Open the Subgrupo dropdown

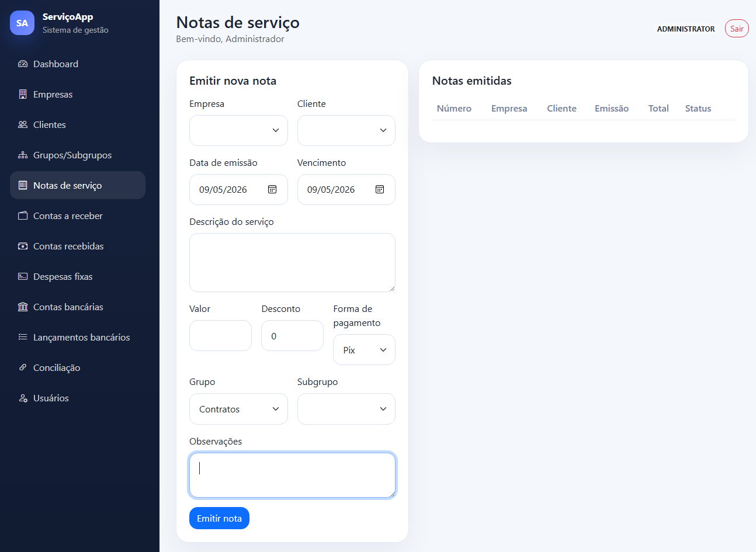click(x=346, y=409)
